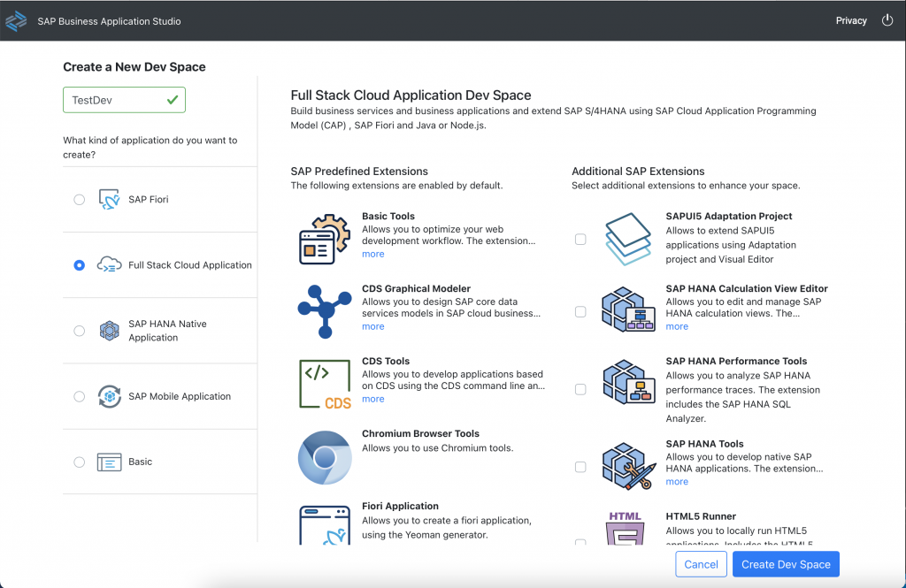Screen dimensions: 906x588
Task: Choose the SAP Mobile Application radio button
Action: [x=79, y=396]
